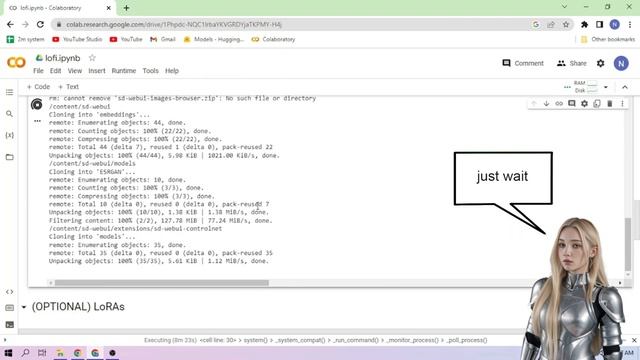Close the execution status bar
Screen dimensions: 640x360
pyautogui.click(x=634, y=340)
